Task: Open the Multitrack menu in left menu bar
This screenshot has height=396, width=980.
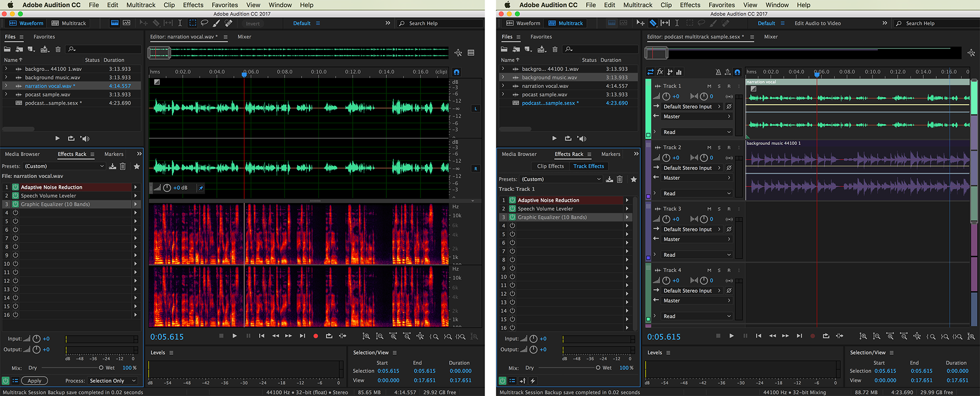Action: [x=141, y=5]
